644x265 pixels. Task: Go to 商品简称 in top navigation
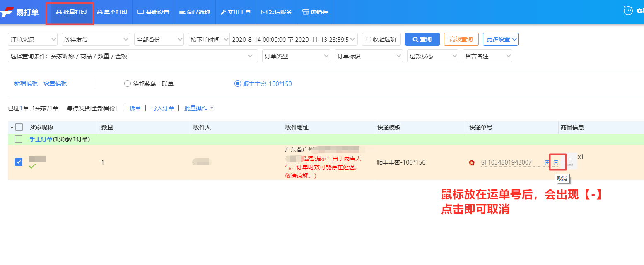(x=195, y=12)
